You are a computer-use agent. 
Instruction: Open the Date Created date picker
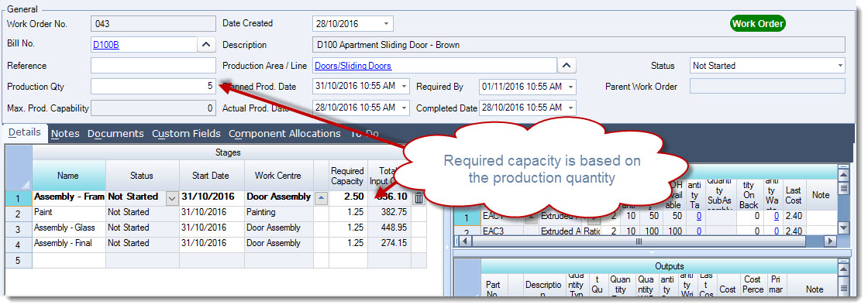click(x=386, y=24)
